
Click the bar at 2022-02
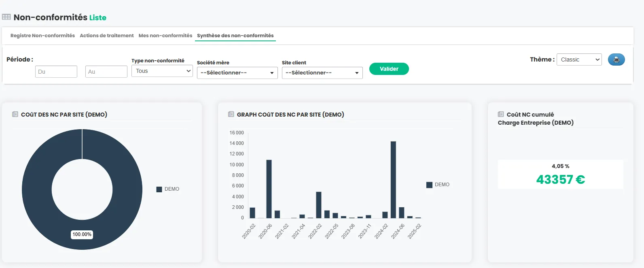(319, 205)
